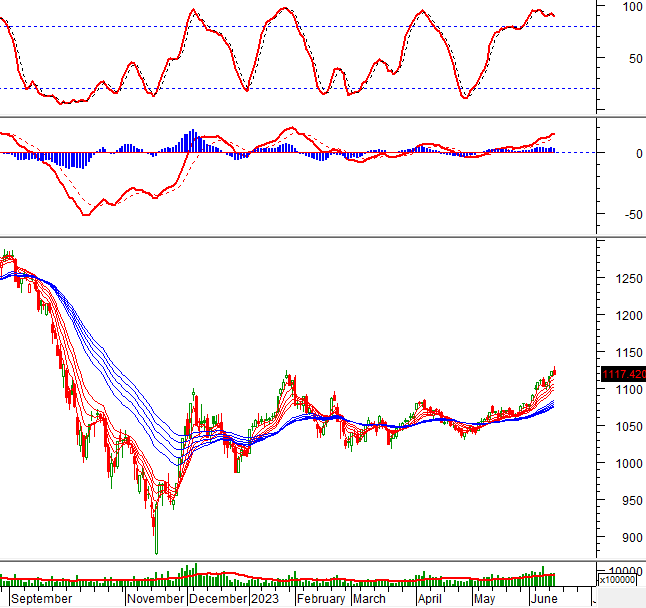Select the December month label
This screenshot has height=608, width=646.
pyautogui.click(x=218, y=598)
